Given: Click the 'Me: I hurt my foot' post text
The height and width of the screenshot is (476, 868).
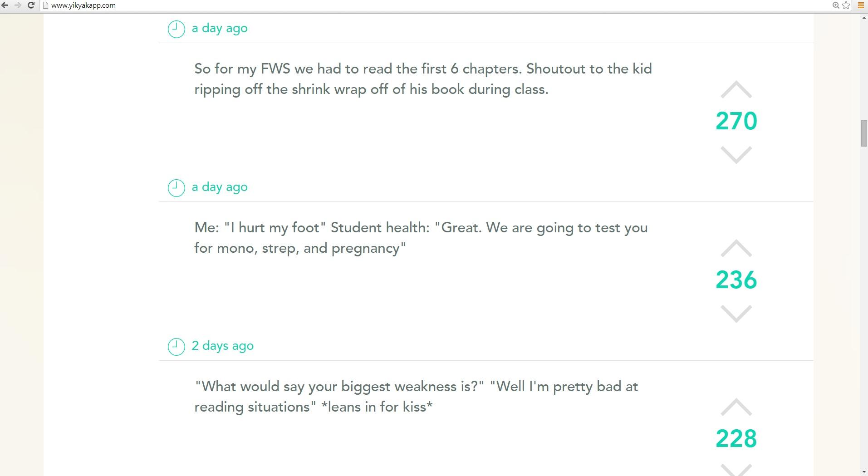Looking at the screenshot, I should pos(421,238).
